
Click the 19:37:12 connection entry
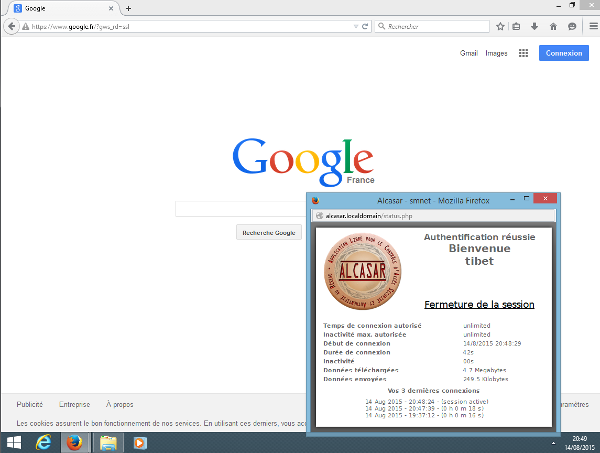click(x=424, y=415)
